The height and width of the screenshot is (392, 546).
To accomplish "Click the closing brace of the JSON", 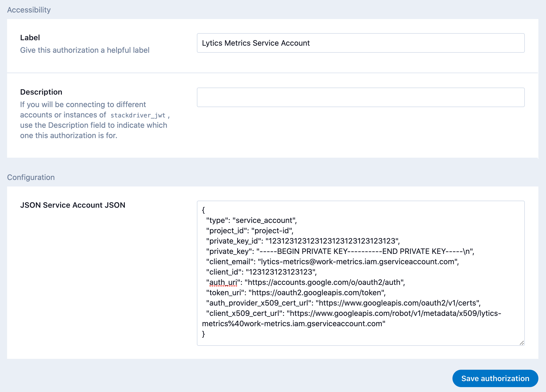I will click(x=203, y=334).
